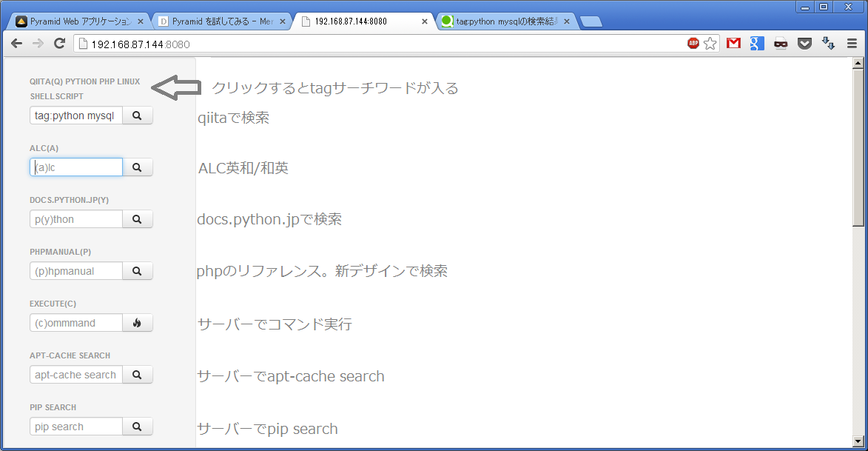Click the SHELLSCRIPT tag link

[56, 96]
